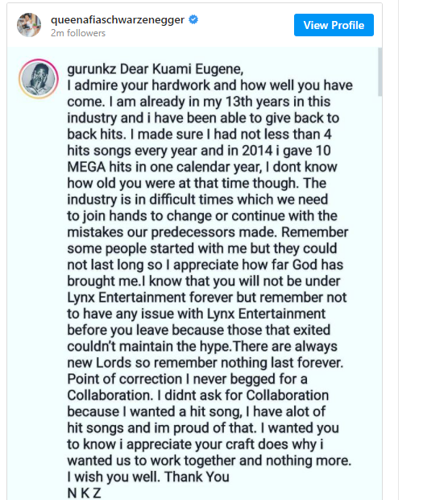Click the line 'new Lords so remember nothing last forever'
This screenshot has width=448, height=500.
pyautogui.click(x=205, y=363)
